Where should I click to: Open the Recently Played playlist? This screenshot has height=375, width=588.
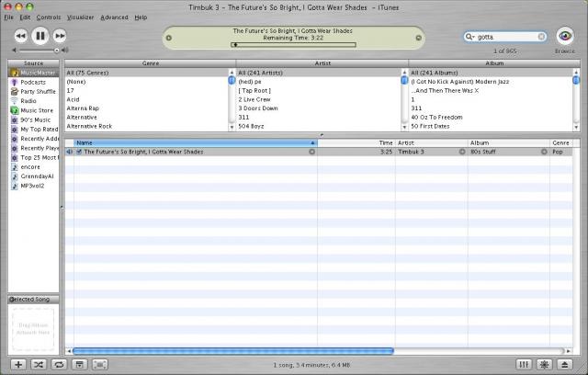point(33,148)
